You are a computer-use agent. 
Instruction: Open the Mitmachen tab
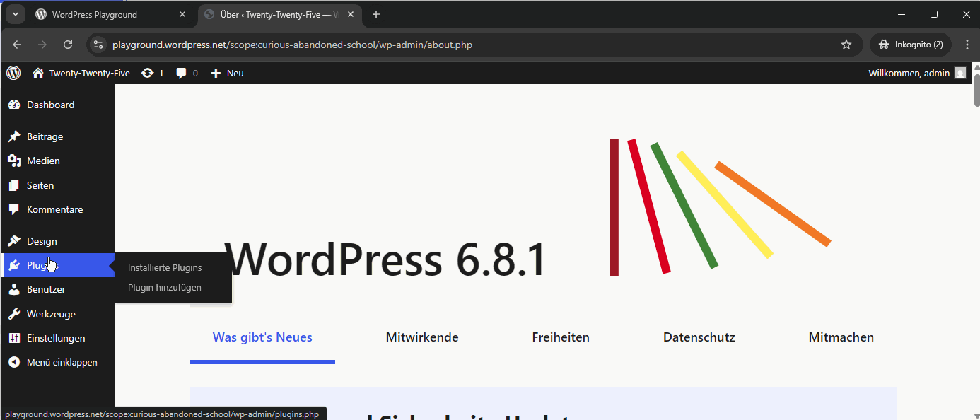point(841,338)
